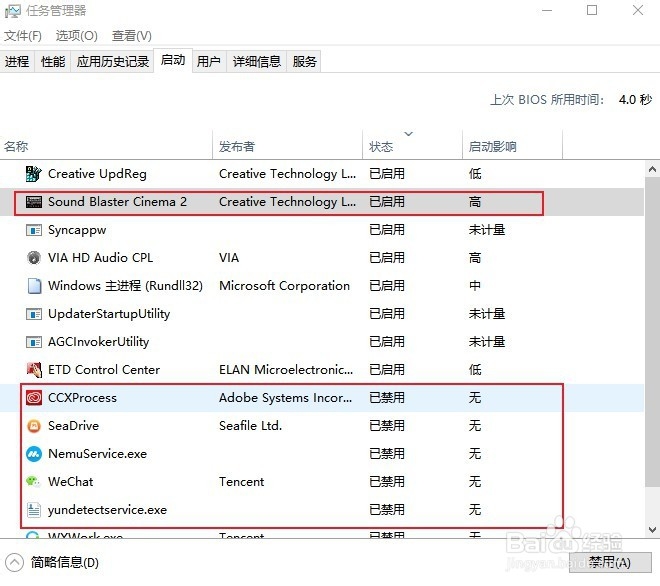Viewport: 660px width, 586px height.
Task: Sort by the 启动影响 column header
Action: [x=512, y=146]
